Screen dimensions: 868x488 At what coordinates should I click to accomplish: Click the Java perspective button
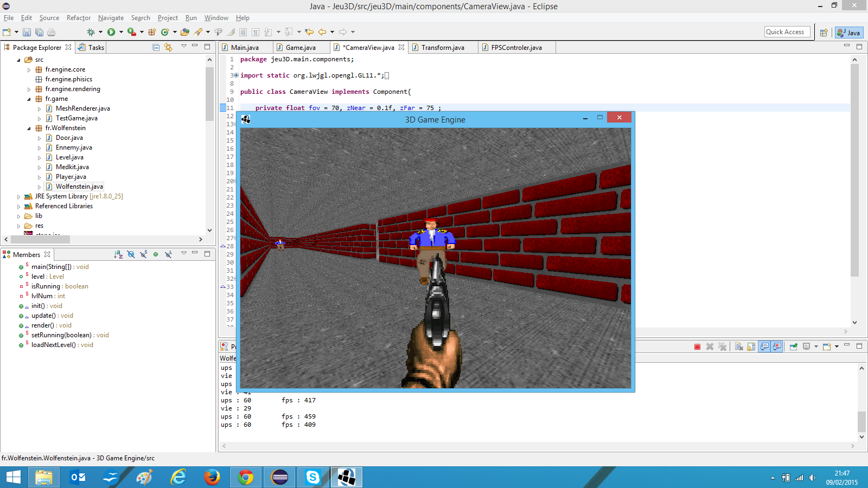coord(849,33)
